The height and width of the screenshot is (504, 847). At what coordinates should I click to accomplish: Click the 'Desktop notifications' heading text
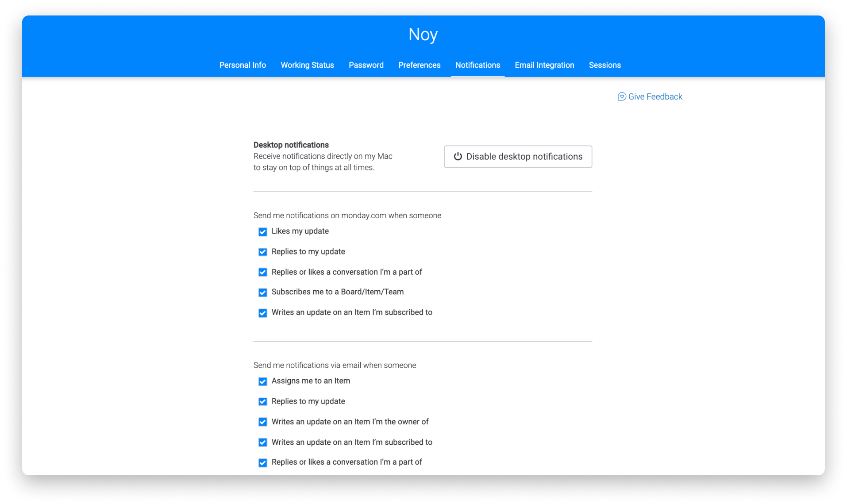291,145
